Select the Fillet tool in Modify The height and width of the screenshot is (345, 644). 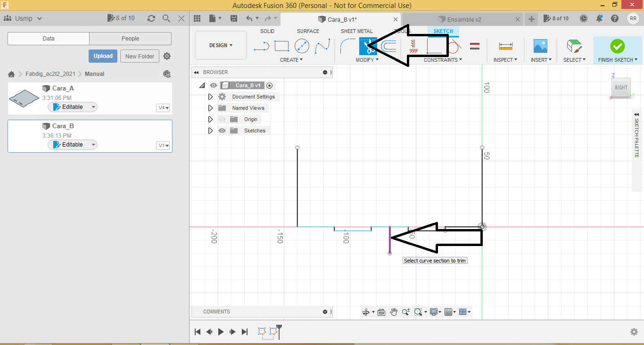(347, 46)
